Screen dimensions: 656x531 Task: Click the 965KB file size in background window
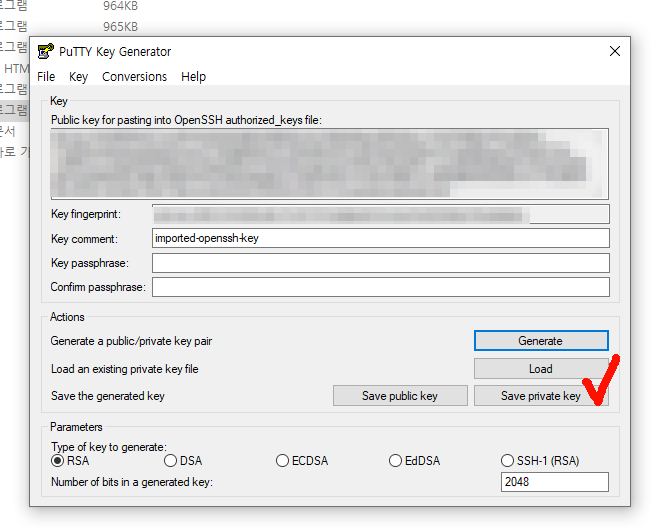[120, 26]
